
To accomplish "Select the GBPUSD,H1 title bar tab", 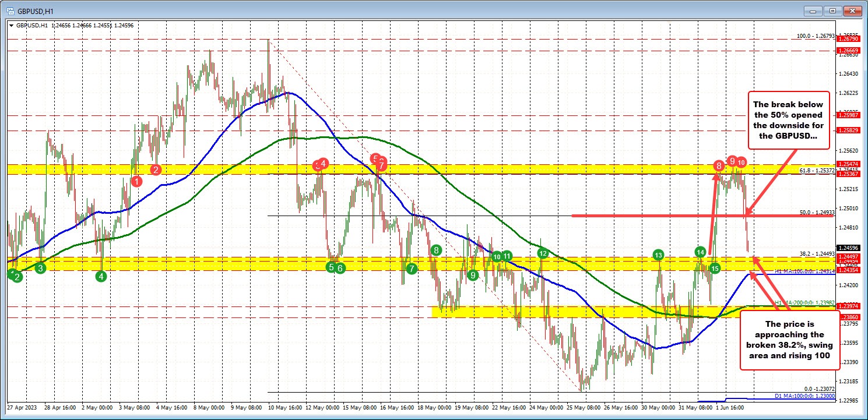I will point(35,10).
